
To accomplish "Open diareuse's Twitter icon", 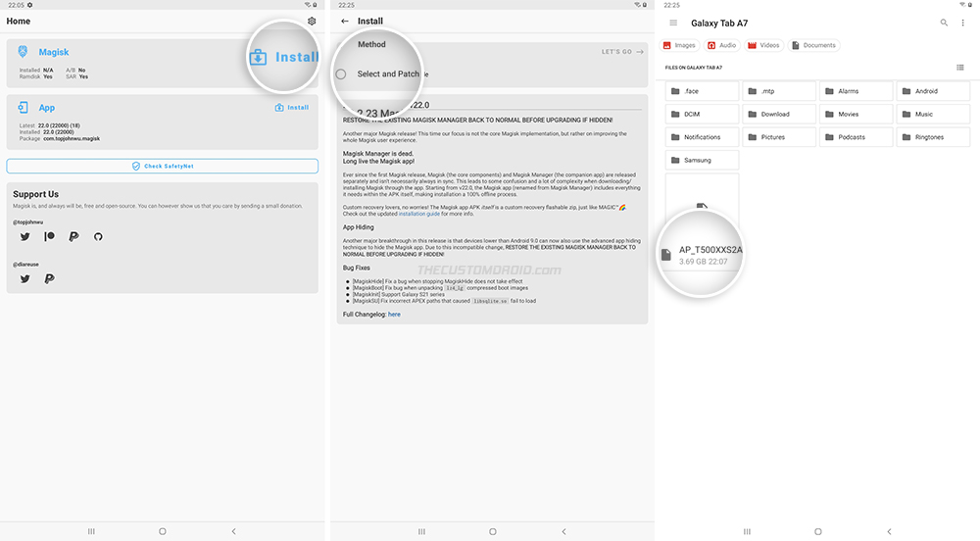I will point(25,278).
